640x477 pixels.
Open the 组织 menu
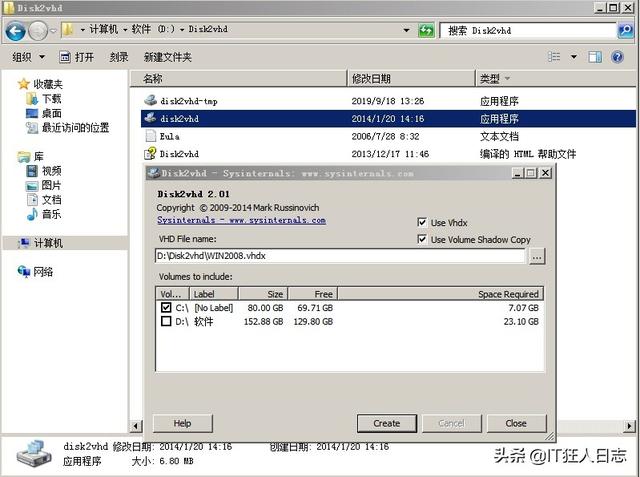28,57
